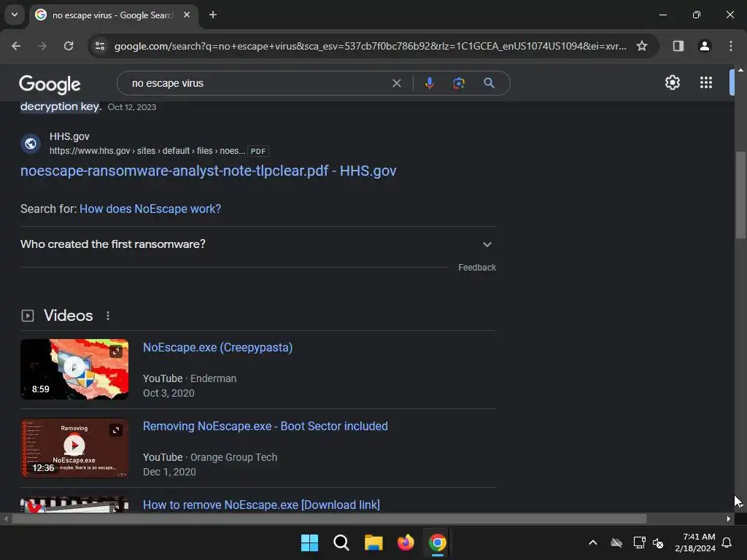Open the clock showing 7:41 AM

pyautogui.click(x=695, y=542)
